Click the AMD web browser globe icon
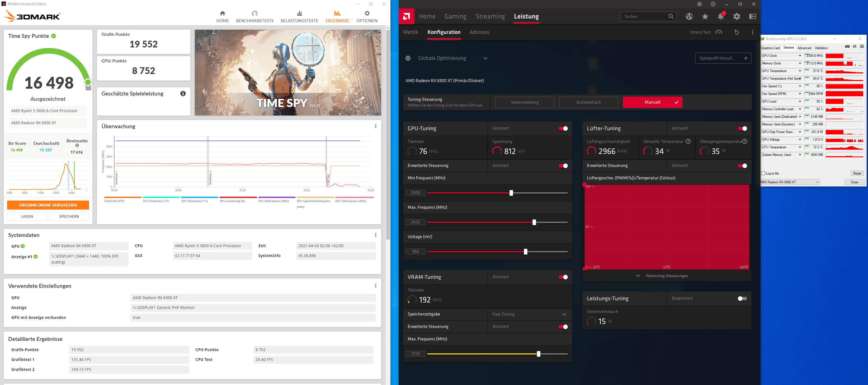The image size is (868, 385). 689,16
